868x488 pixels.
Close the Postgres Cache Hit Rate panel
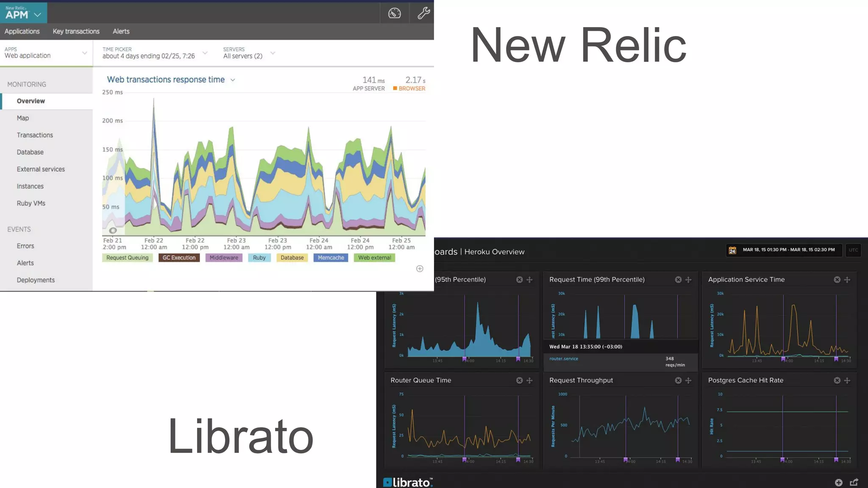[837, 380]
